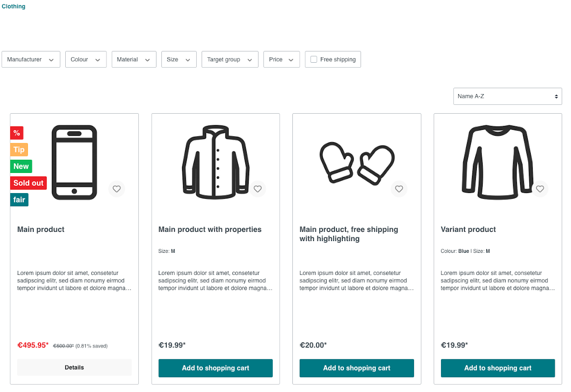The image size is (571, 392).
Task: Open the Price filter dropdown
Action: click(282, 59)
